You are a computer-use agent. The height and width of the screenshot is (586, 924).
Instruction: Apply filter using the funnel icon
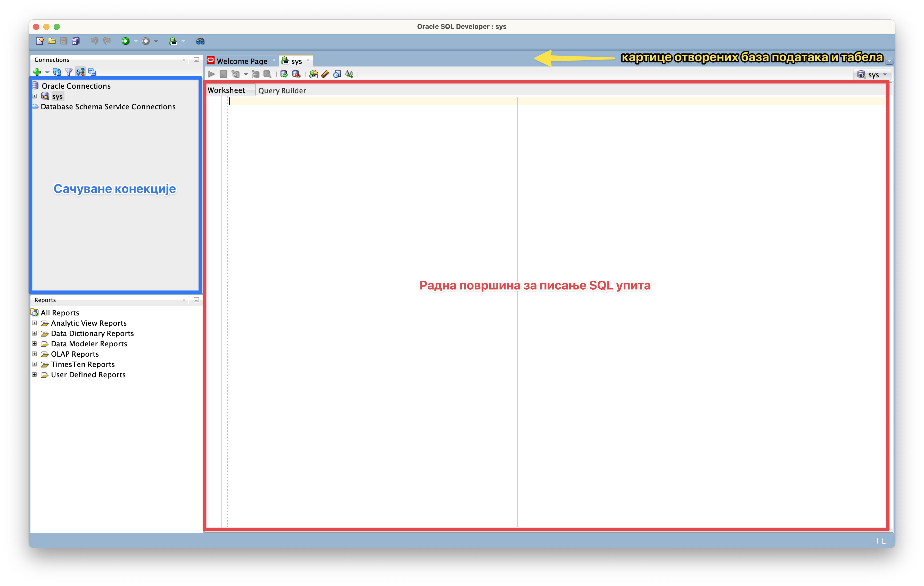pyautogui.click(x=69, y=72)
